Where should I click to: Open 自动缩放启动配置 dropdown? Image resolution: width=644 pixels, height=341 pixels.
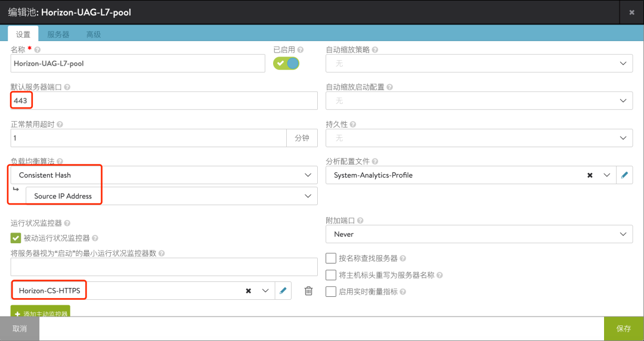coord(479,101)
